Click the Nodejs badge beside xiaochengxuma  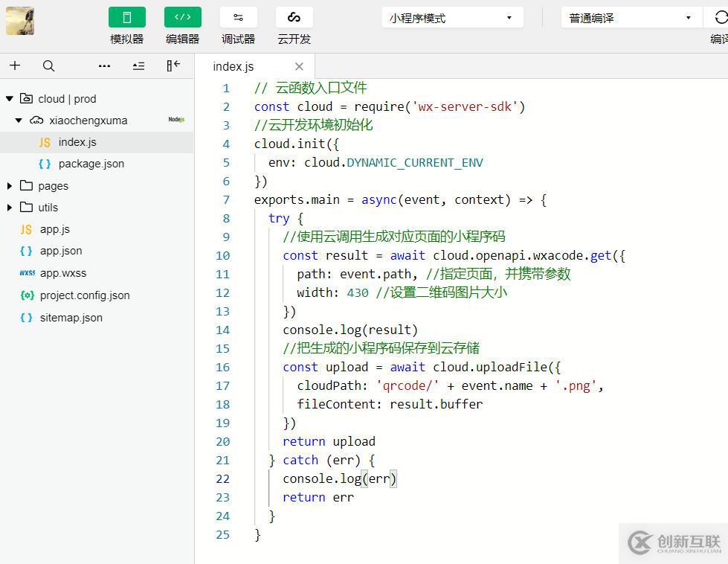click(176, 119)
